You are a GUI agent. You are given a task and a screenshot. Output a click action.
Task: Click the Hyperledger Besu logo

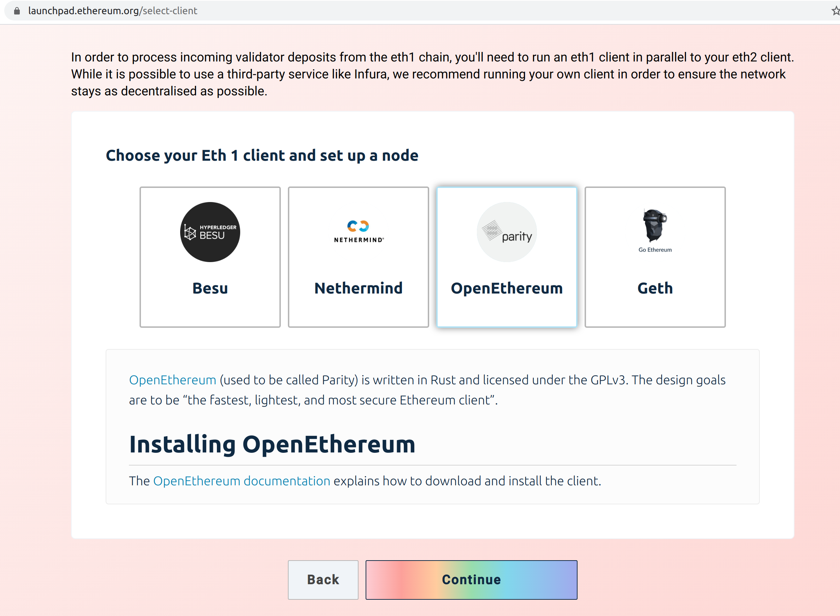(x=210, y=232)
